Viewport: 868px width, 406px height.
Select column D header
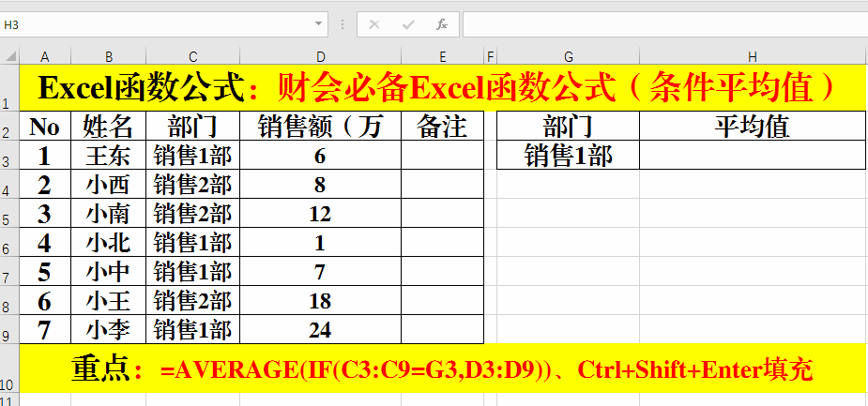[321, 56]
